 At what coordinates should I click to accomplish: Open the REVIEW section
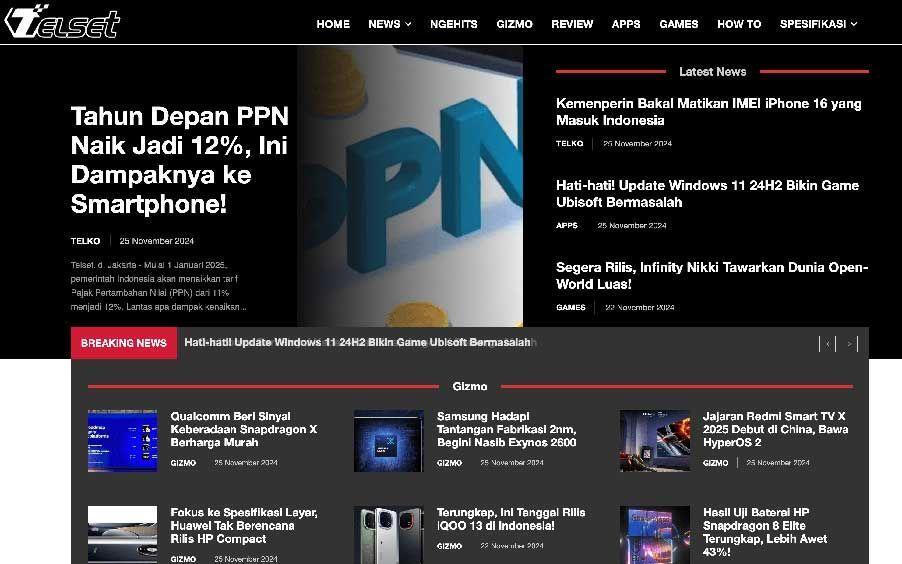(x=572, y=24)
